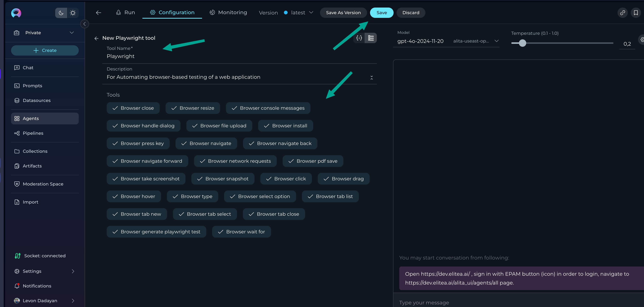Open Artifacts section
The height and width of the screenshot is (307, 644).
45,166
